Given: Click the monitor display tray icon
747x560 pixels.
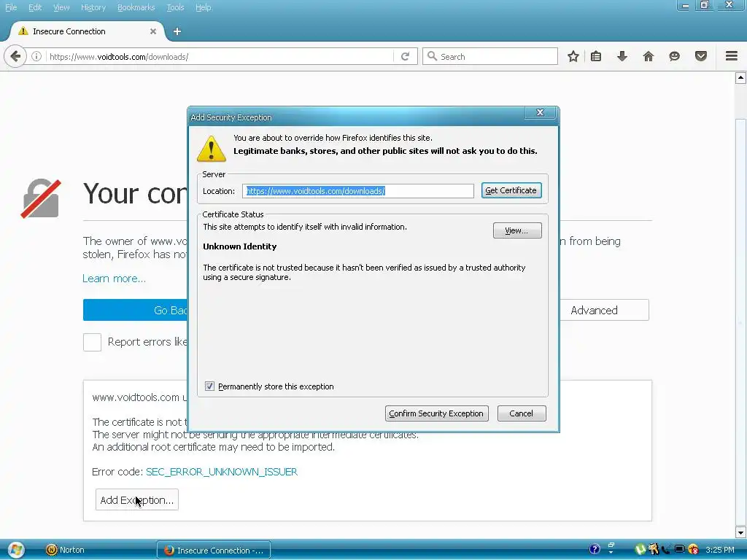Looking at the screenshot, I should pos(680,550).
